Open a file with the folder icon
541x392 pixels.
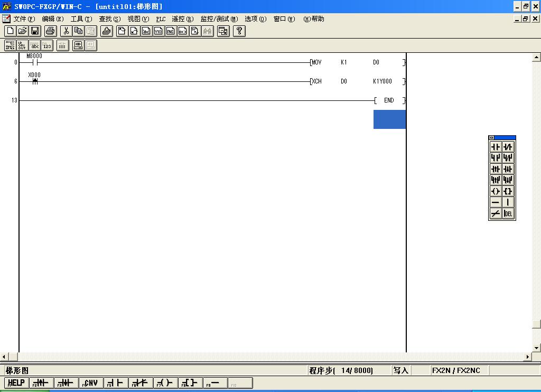coord(22,31)
